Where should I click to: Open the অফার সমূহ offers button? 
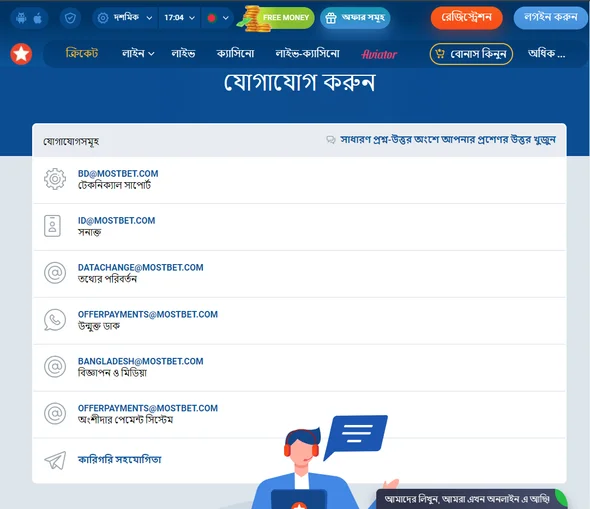click(x=355, y=18)
